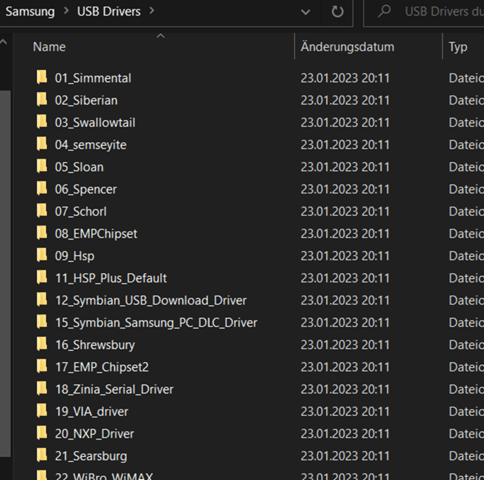
Task: Select the 05_Sloan folder name
Action: coord(79,167)
